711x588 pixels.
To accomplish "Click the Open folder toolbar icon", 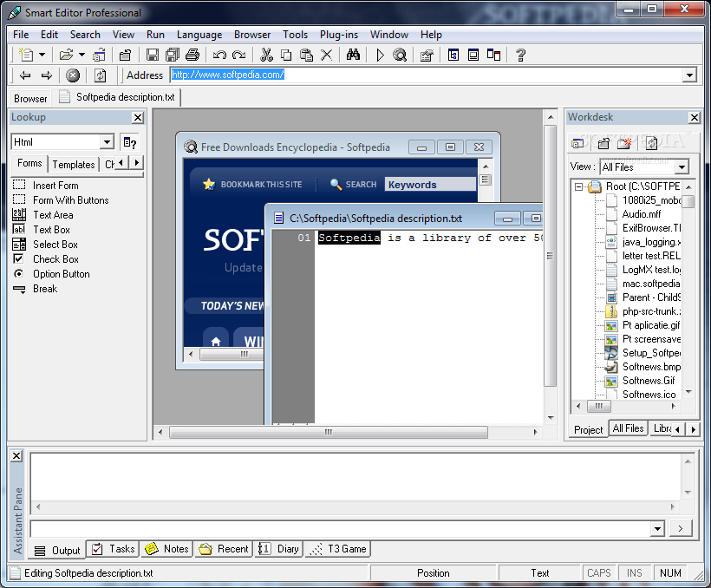I will [x=66, y=55].
